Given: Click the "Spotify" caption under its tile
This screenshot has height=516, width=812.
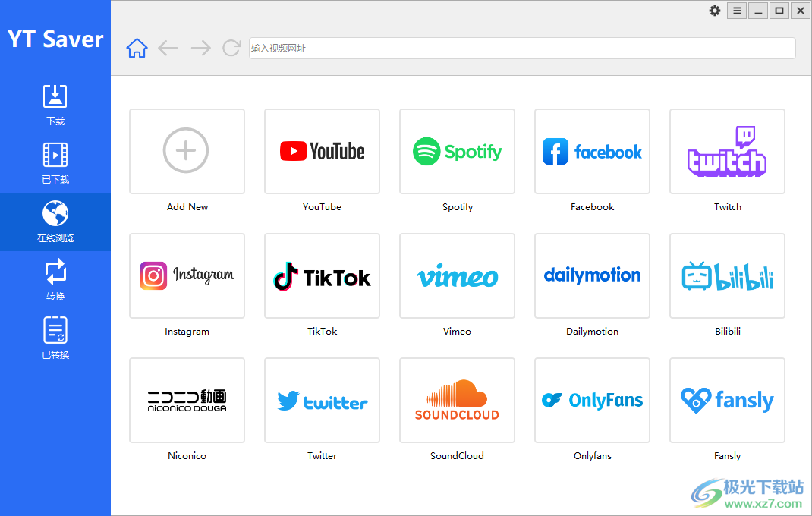Looking at the screenshot, I should (458, 207).
